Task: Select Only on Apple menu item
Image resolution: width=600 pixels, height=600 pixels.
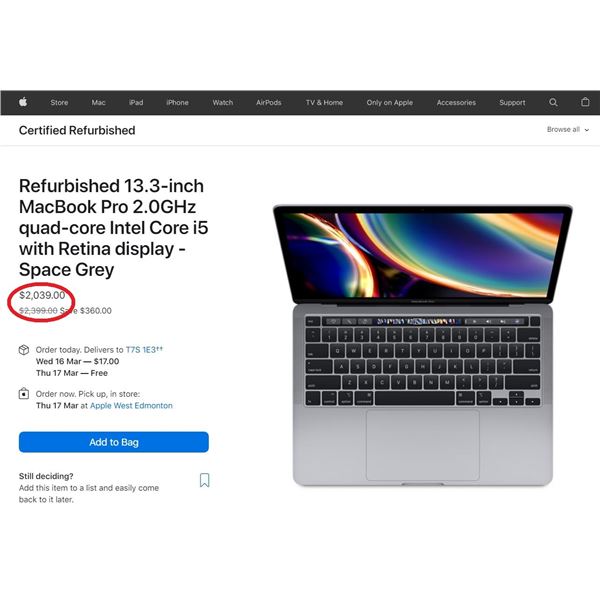Action: (390, 103)
